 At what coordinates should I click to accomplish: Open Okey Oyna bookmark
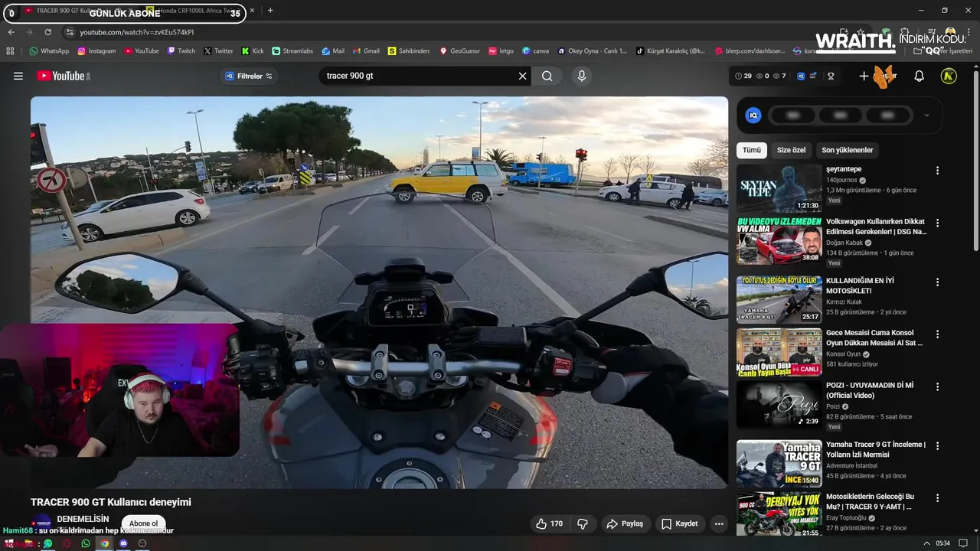click(593, 51)
